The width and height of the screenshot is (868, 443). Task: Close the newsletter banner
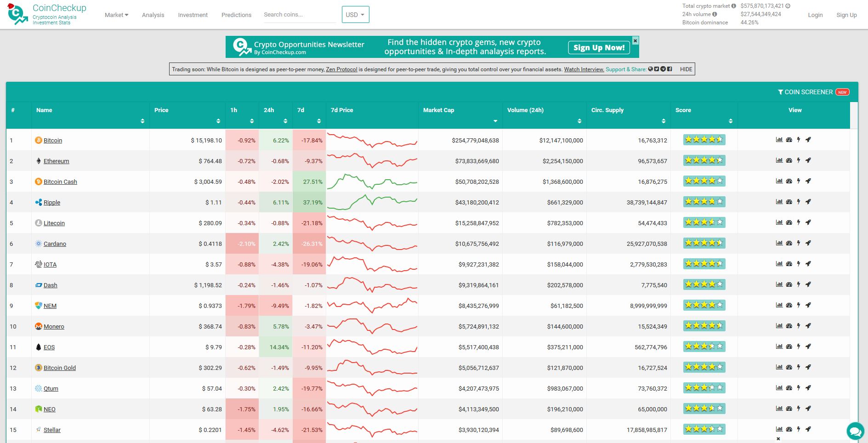coord(635,40)
